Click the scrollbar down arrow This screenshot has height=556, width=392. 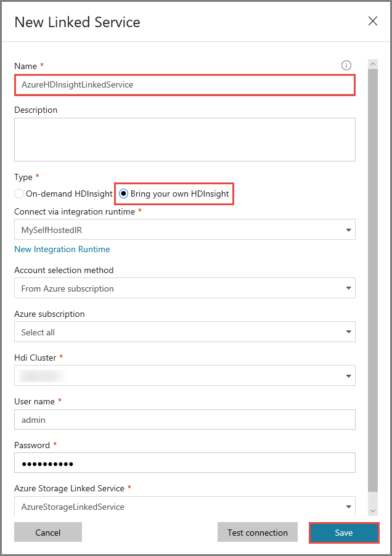373,511
